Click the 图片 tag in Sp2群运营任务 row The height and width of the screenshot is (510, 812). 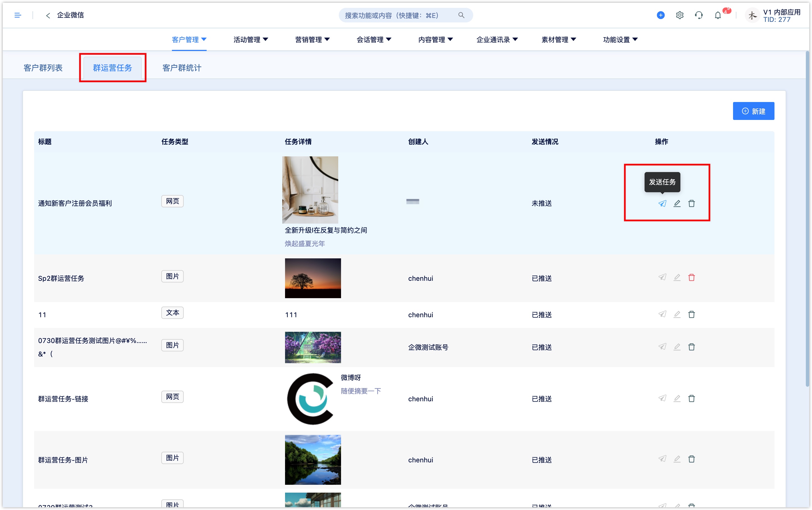point(172,276)
